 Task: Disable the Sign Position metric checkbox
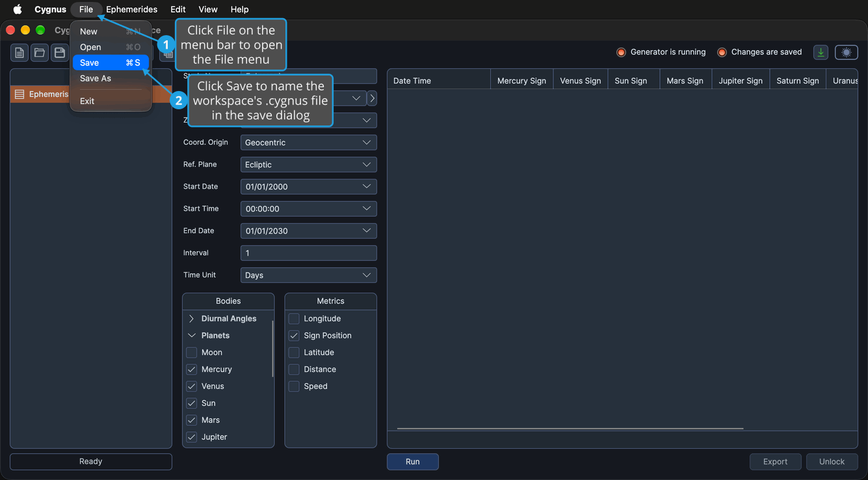[294, 336]
